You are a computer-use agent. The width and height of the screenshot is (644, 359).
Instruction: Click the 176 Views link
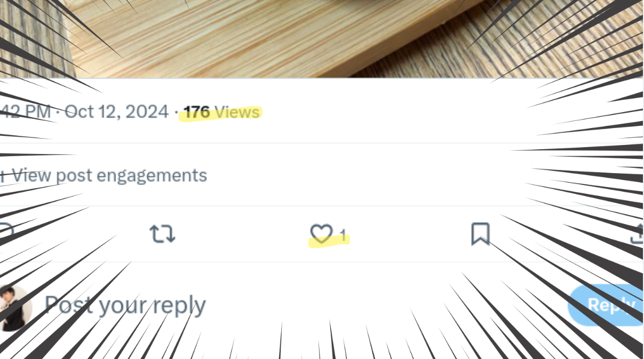tap(222, 112)
